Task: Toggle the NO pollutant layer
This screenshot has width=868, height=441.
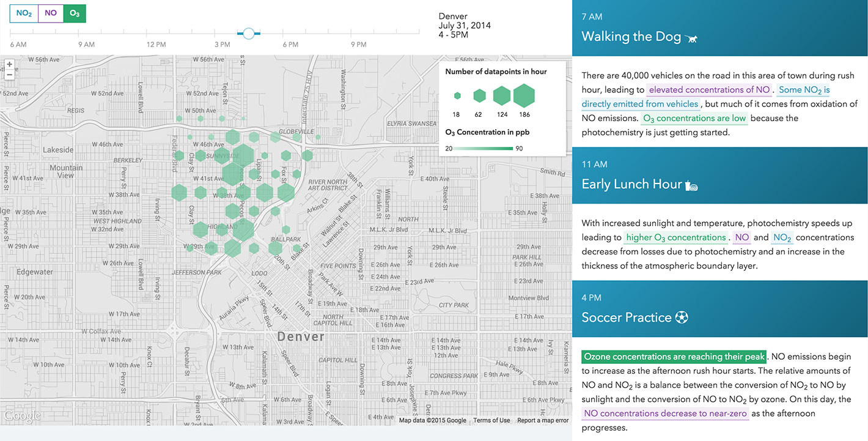Action: 51,13
